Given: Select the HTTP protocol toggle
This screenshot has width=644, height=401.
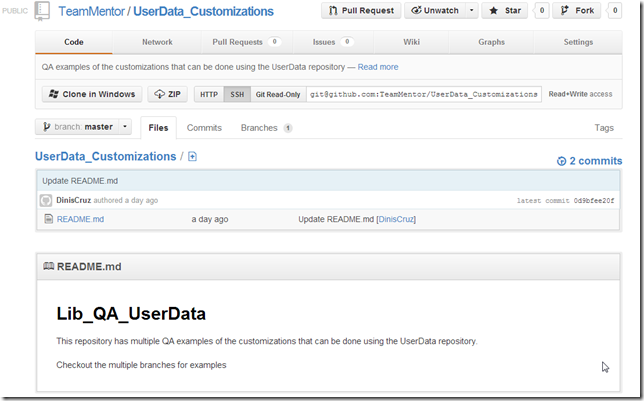Looking at the screenshot, I should 208,94.
